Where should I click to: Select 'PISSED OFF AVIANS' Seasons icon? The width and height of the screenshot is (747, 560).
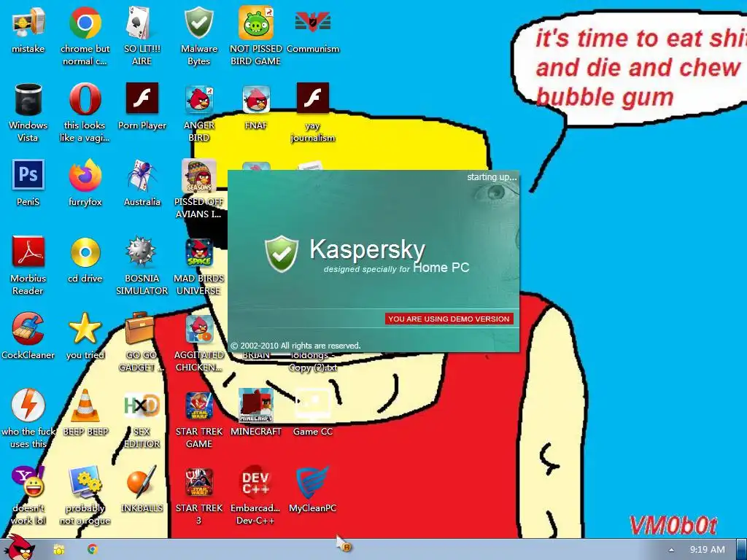198,176
